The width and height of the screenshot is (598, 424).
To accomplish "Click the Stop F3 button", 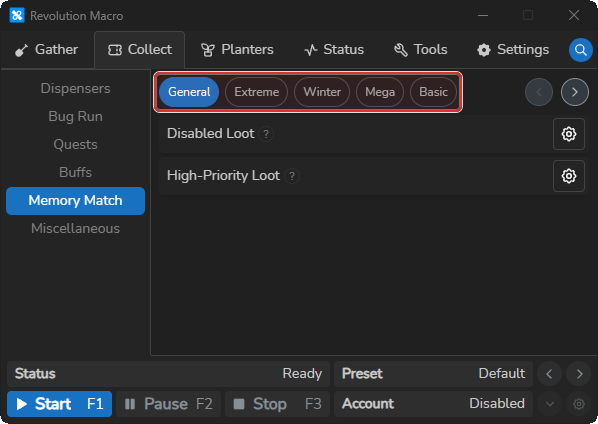I will (277, 404).
